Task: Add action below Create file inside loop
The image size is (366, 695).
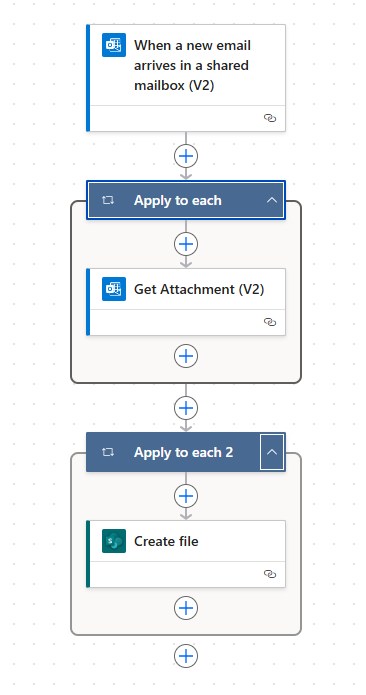Action: coord(186,608)
